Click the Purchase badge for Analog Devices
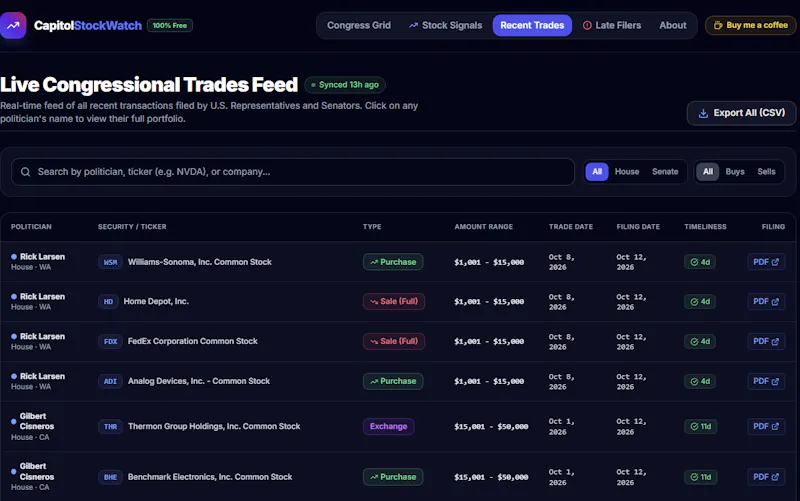The image size is (800, 501). click(x=393, y=381)
